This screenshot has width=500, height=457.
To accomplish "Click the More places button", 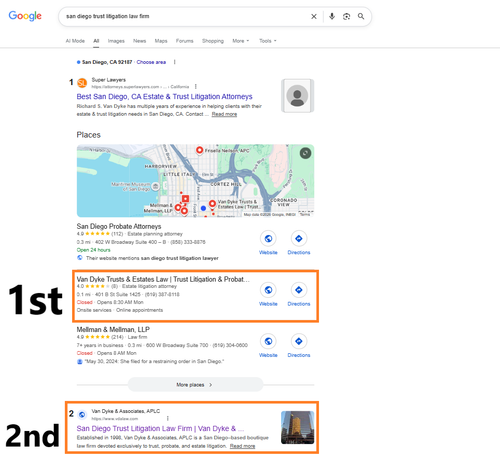I will (195, 385).
